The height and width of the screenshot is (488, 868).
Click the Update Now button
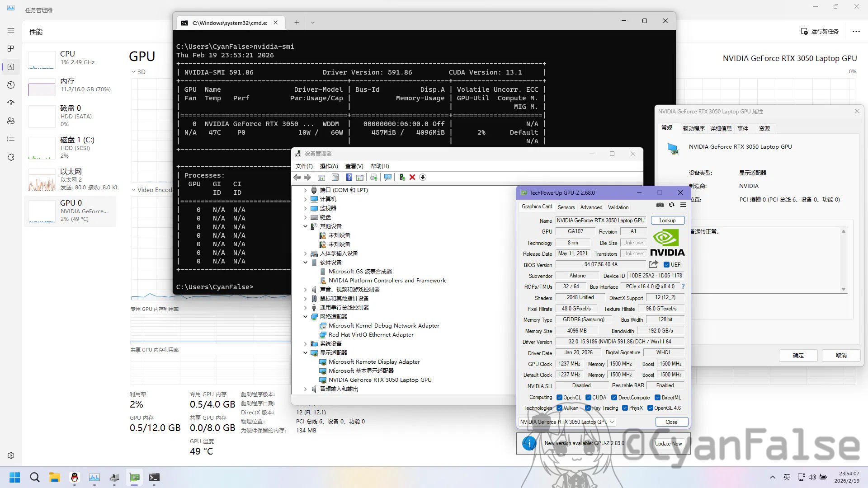(x=668, y=443)
